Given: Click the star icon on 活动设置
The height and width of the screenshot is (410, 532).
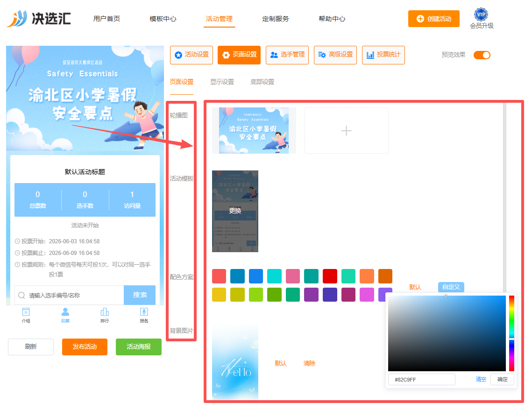Looking at the screenshot, I should click(178, 55).
